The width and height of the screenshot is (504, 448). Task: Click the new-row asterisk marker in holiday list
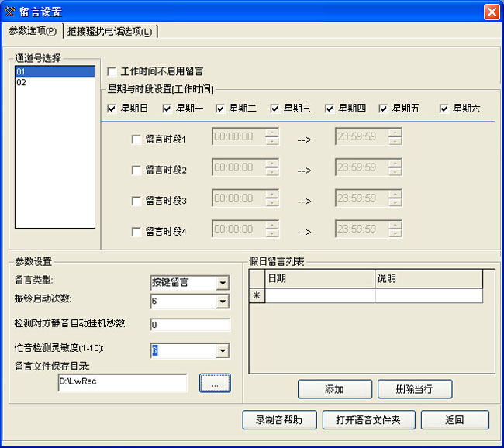[x=256, y=295]
